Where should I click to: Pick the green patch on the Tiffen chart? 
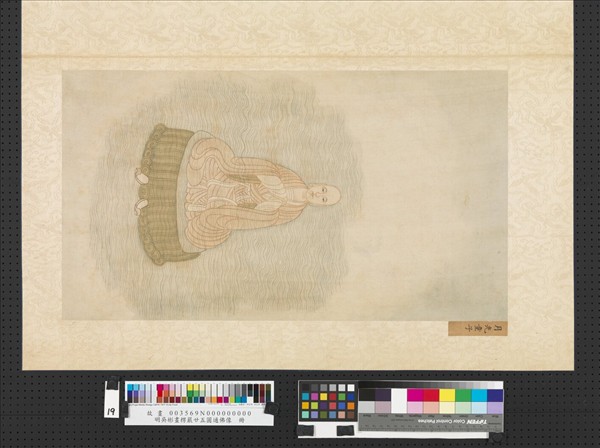coord(463,395)
